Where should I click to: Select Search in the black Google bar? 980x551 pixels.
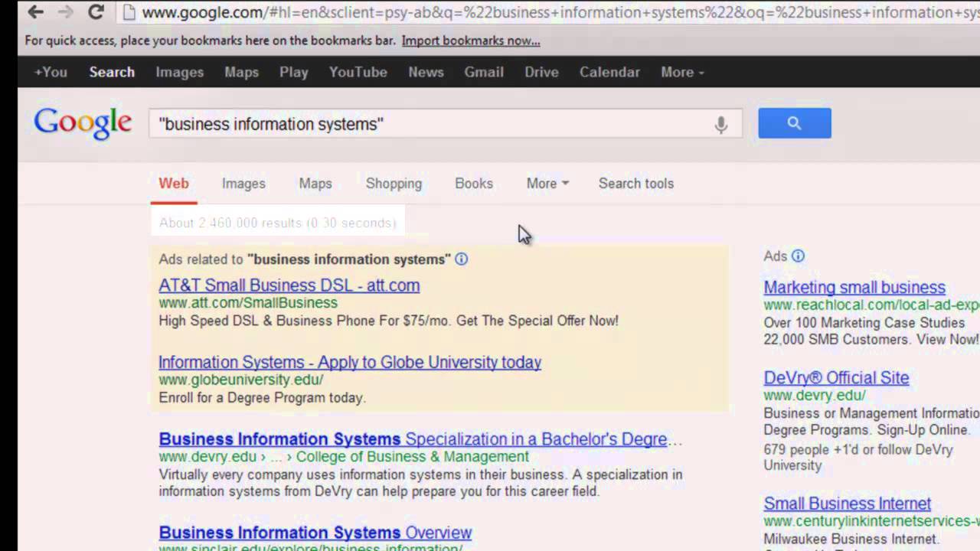(x=112, y=72)
